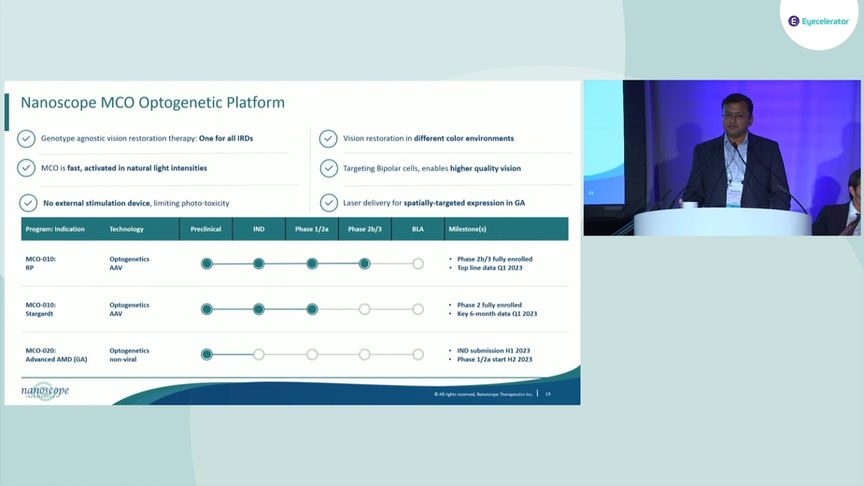Click the 'MCO-020: Advanced AMD (GA)' label
864x486 pixels.
tap(56, 355)
